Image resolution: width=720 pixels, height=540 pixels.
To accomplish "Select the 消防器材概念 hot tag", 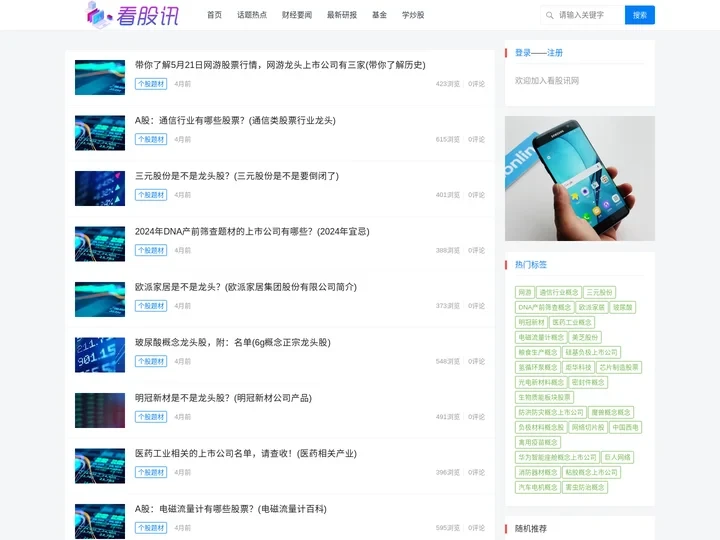I will point(538,472).
